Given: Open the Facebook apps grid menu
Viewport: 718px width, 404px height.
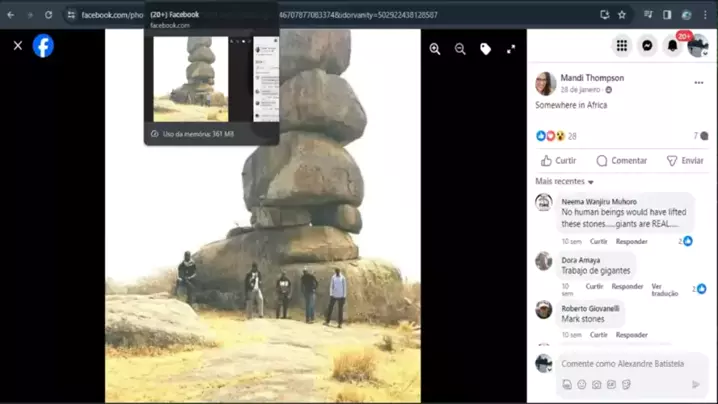Looking at the screenshot, I should coord(622,46).
